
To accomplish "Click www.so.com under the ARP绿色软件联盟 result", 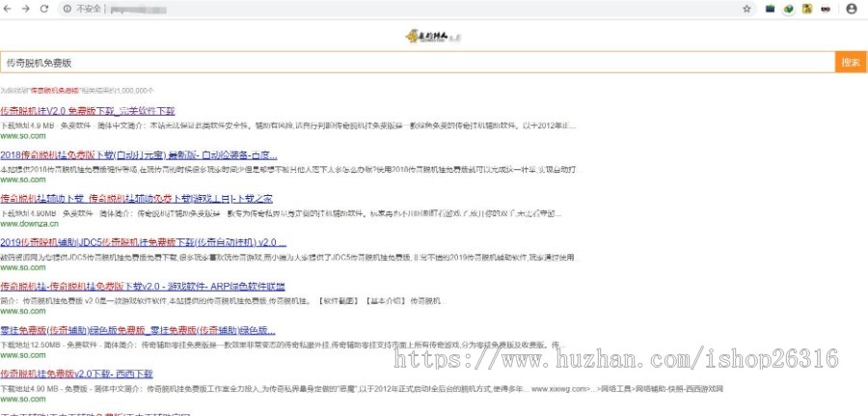I will point(23,312).
